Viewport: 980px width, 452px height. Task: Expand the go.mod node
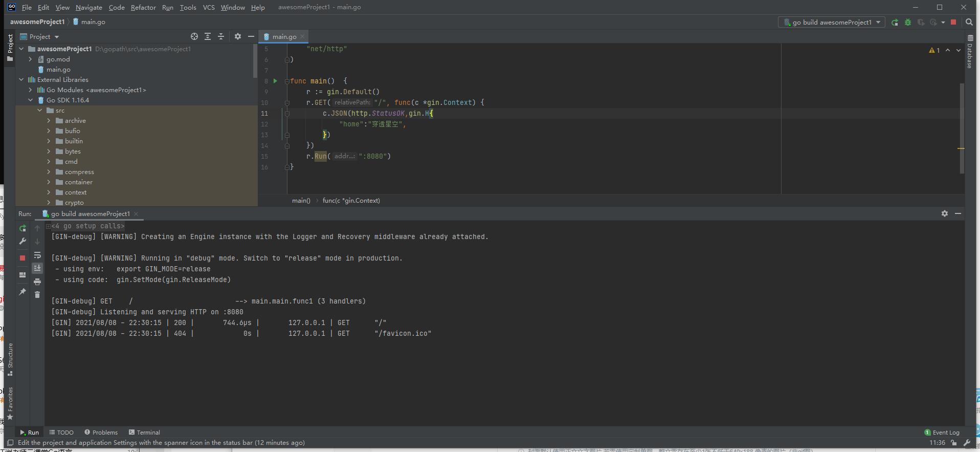(31, 59)
